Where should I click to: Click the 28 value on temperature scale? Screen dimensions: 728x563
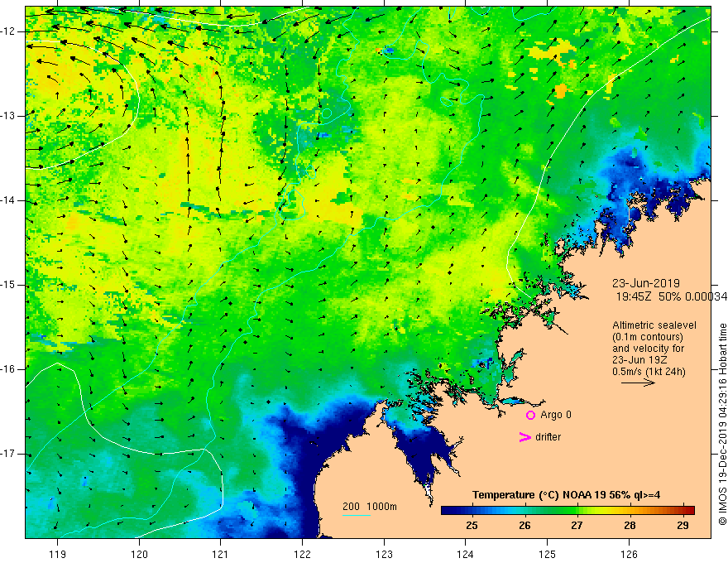pyautogui.click(x=630, y=526)
